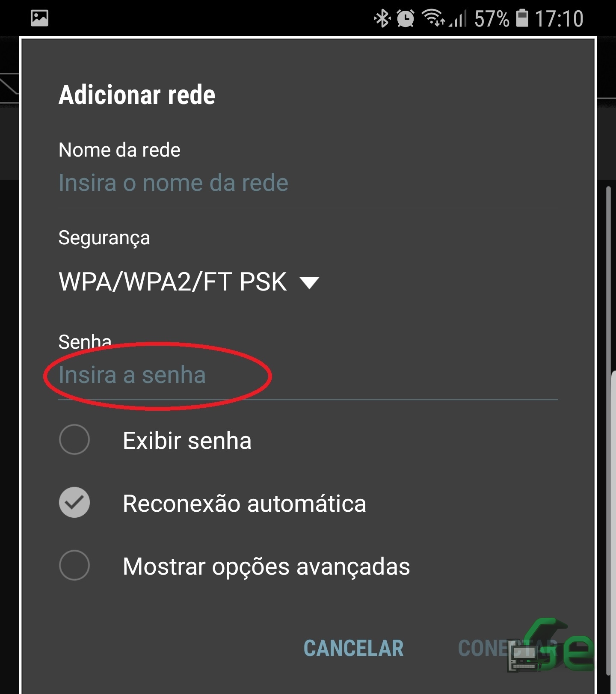Viewport: 616px width, 694px height.
Task: Focus the Insira o nome da rede field
Action: pyautogui.click(x=308, y=183)
